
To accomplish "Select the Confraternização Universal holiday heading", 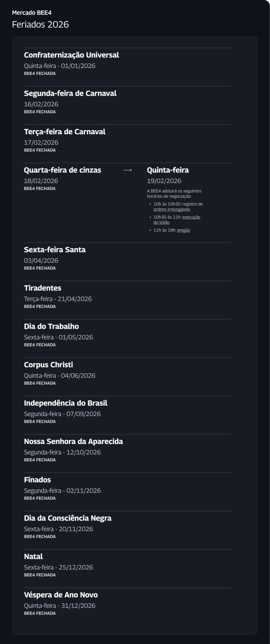I will [x=71, y=55].
